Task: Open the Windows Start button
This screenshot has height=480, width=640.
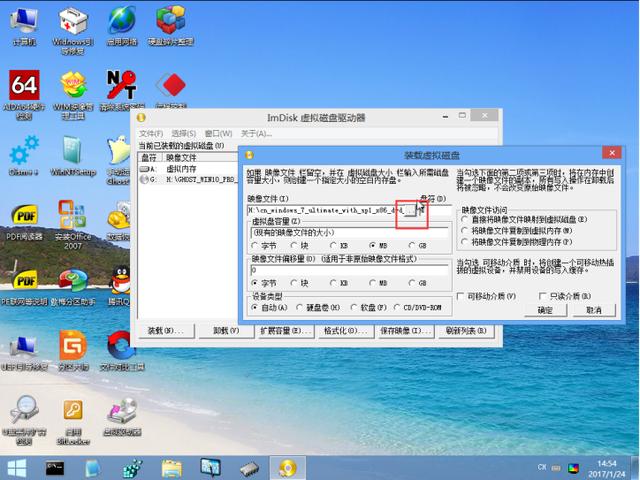Action: [16, 468]
